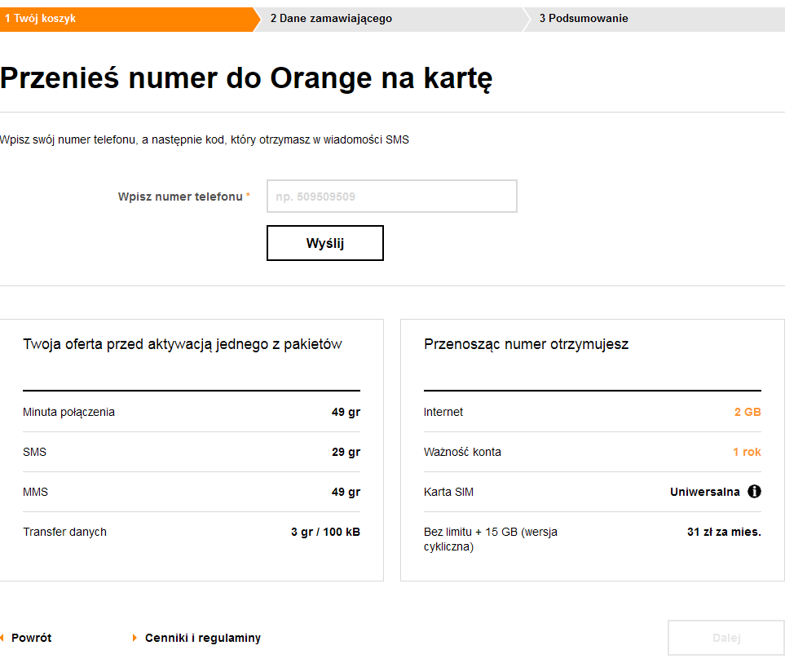Image resolution: width=785 pixels, height=672 pixels.
Task: Go to step 3 Podsumowanie
Action: tap(584, 18)
